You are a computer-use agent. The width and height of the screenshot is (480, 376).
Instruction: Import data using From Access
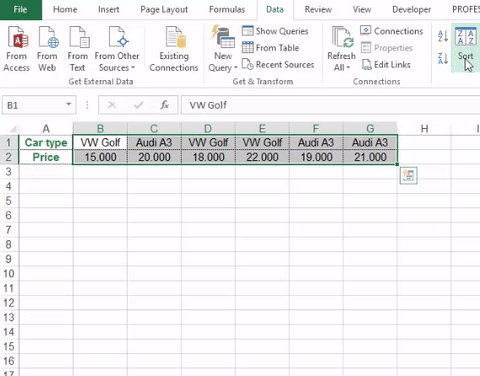(16, 49)
